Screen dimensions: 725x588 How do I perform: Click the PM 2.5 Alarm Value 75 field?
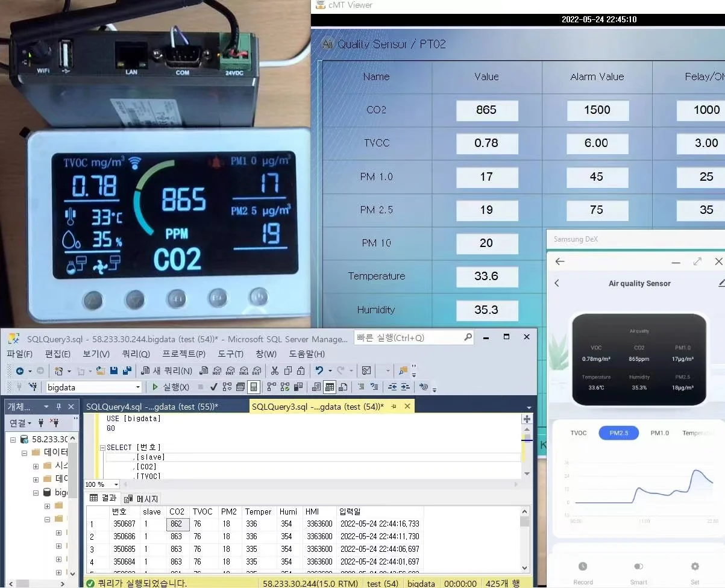click(x=597, y=210)
